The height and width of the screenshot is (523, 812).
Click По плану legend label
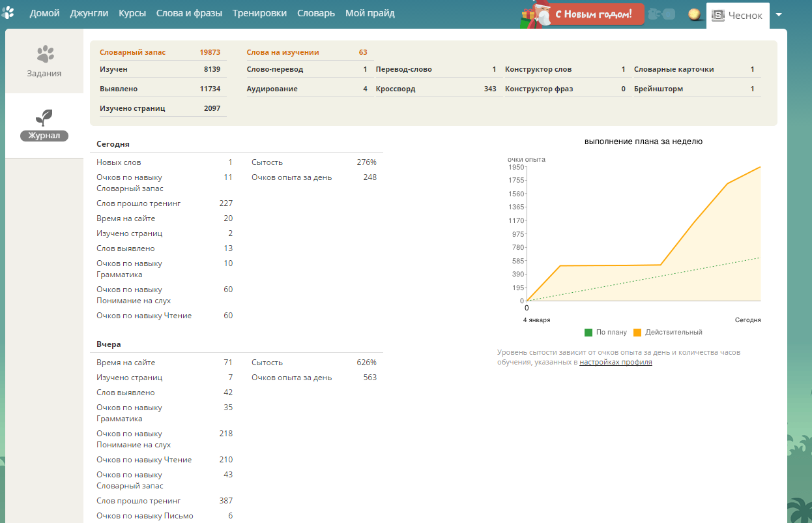point(611,333)
